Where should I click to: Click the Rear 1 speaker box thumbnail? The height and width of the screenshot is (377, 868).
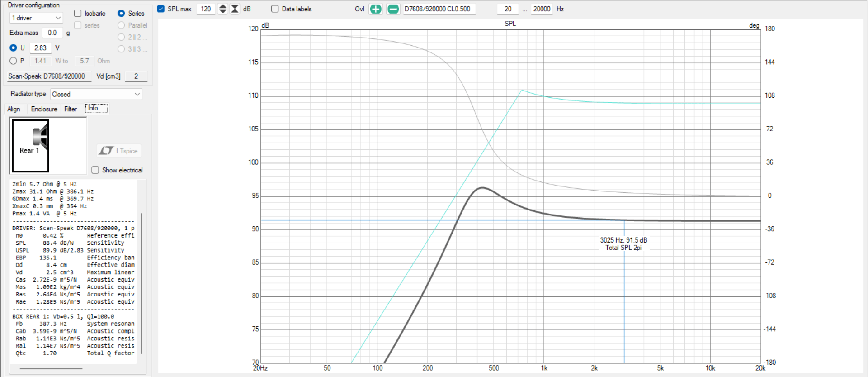pyautogui.click(x=30, y=146)
